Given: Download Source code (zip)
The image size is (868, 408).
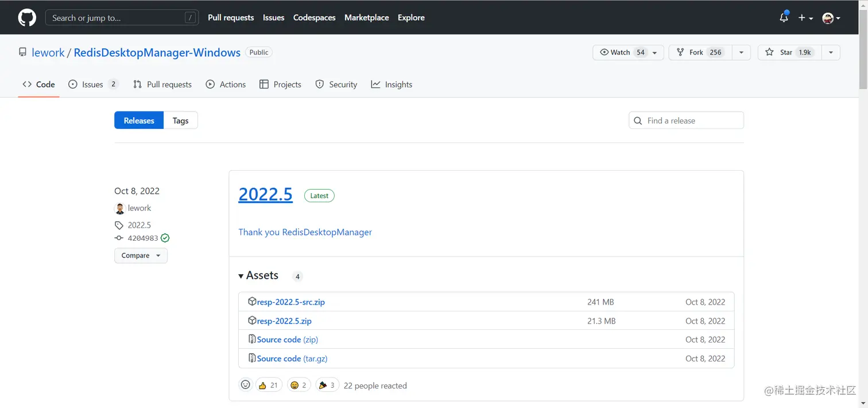Looking at the screenshot, I should tap(288, 340).
